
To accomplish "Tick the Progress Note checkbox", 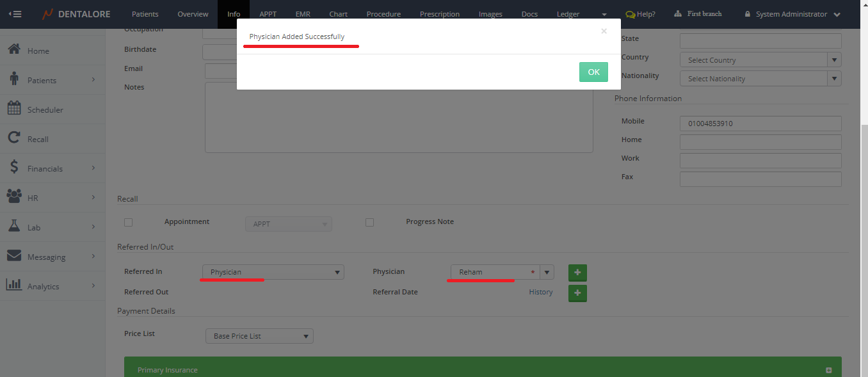I will pos(369,222).
